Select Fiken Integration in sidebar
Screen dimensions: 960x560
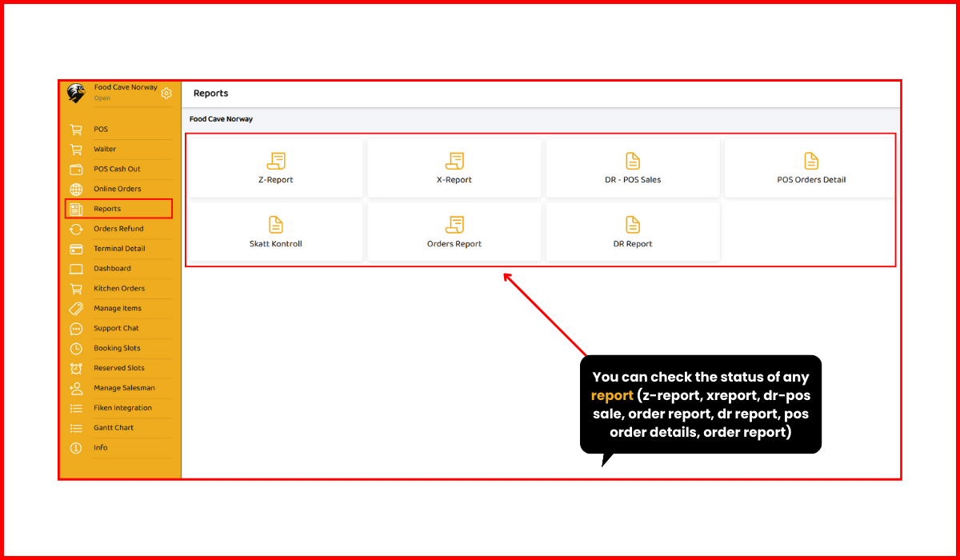click(x=122, y=408)
